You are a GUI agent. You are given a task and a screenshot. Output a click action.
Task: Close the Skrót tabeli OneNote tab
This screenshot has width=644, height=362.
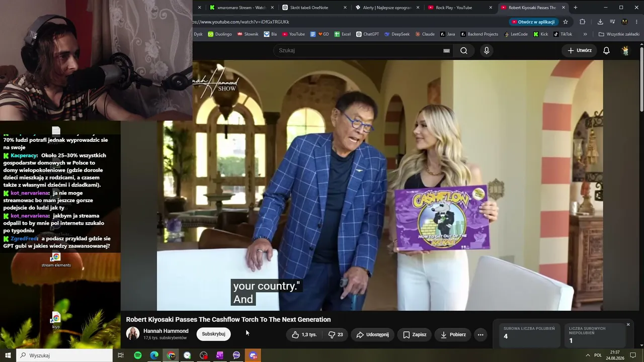tap(345, 8)
